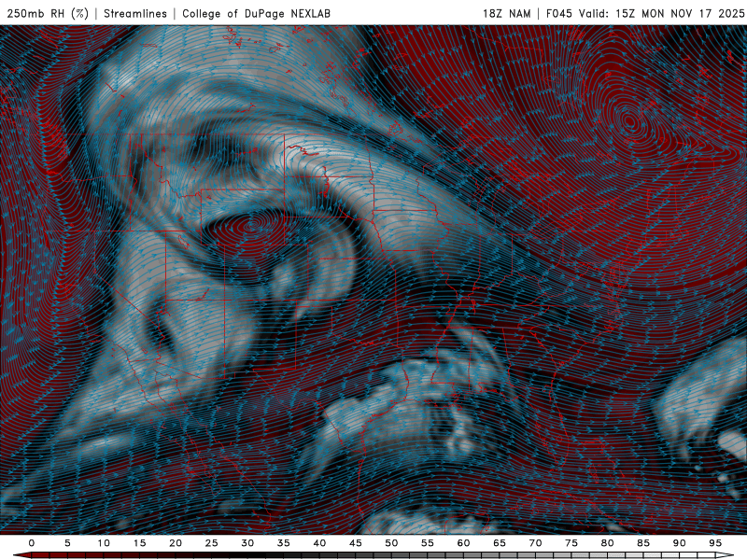Click the "18Z NAM" model label
Viewport: 747px width, 560px height.
click(x=506, y=13)
